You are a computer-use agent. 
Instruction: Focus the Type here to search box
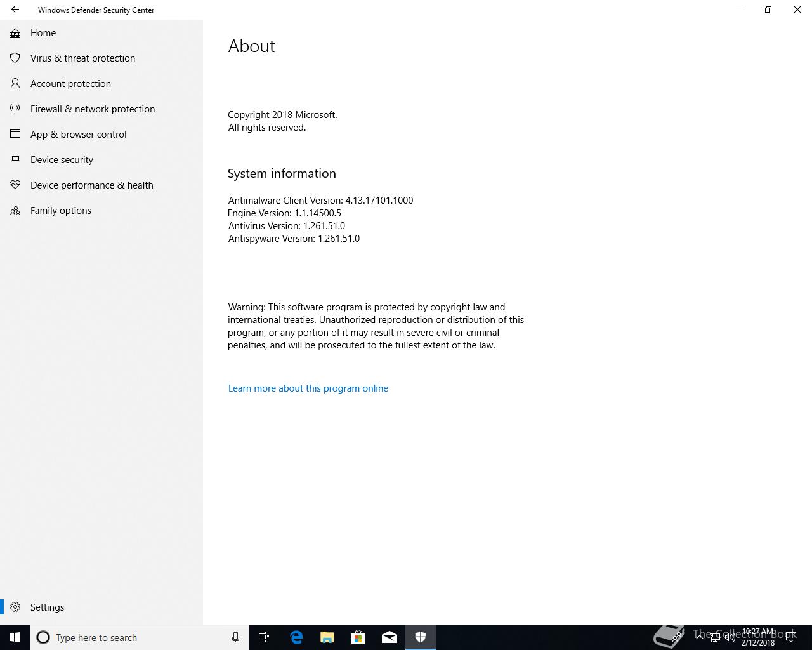point(140,637)
